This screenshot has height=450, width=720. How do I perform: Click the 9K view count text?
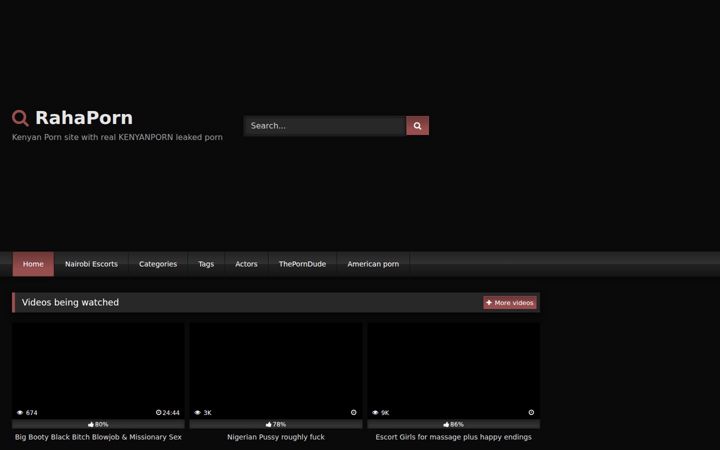pyautogui.click(x=385, y=413)
